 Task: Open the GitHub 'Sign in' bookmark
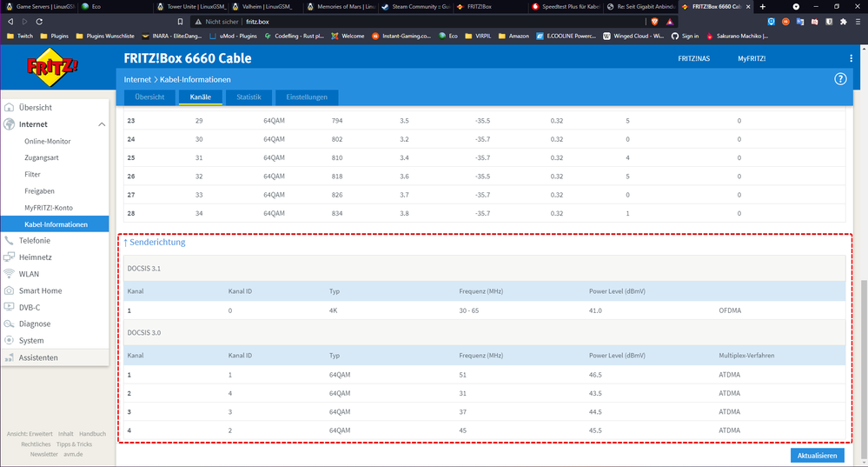pos(686,36)
